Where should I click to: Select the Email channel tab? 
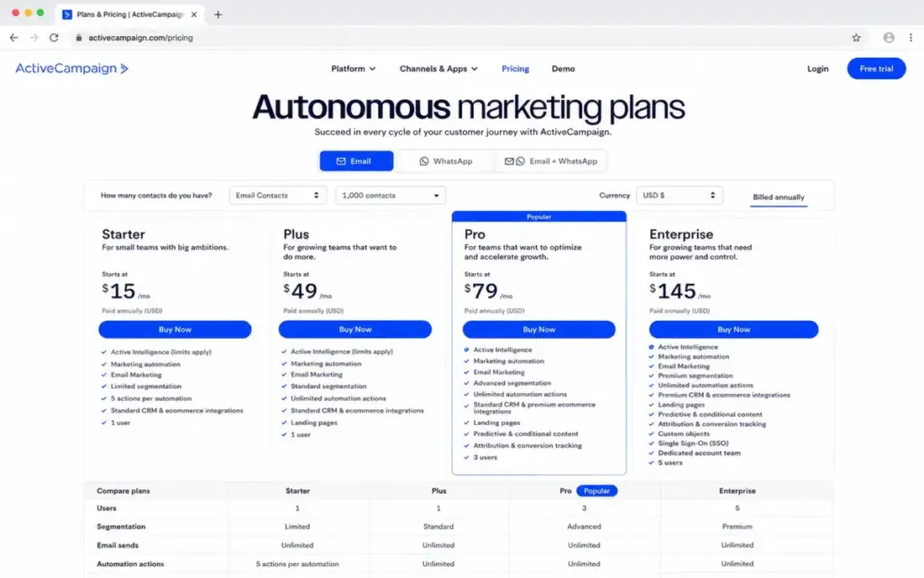click(356, 161)
